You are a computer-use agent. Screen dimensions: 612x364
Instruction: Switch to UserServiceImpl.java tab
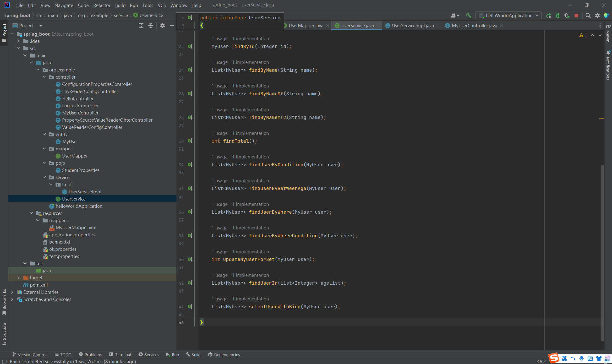click(412, 26)
